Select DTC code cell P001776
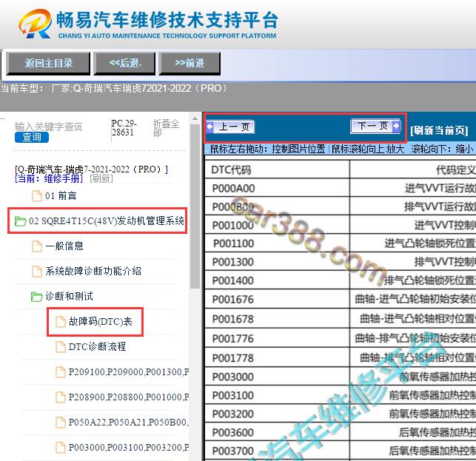The height and width of the screenshot is (461, 476). tap(277, 338)
